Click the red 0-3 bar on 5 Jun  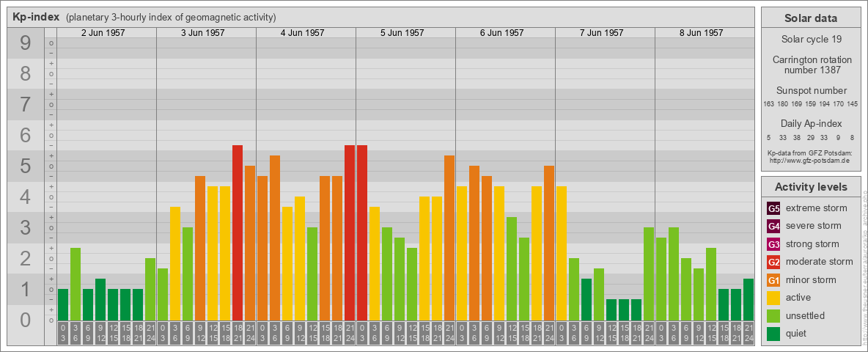pyautogui.click(x=362, y=232)
